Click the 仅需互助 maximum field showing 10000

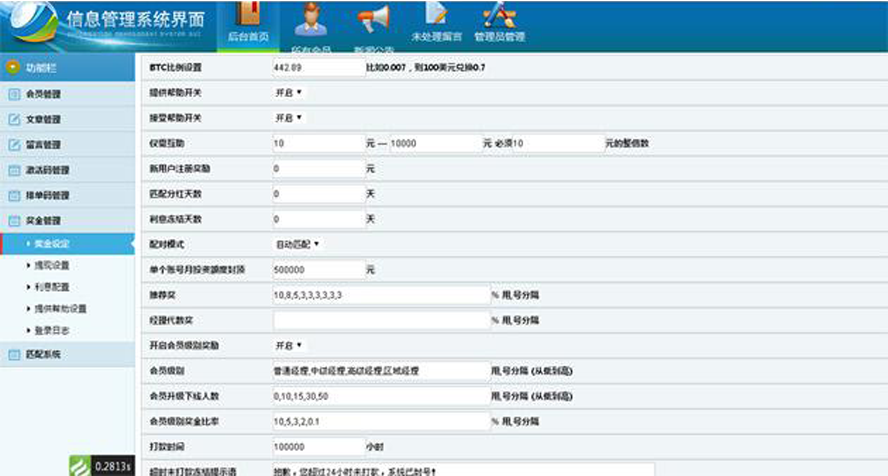tap(436, 143)
